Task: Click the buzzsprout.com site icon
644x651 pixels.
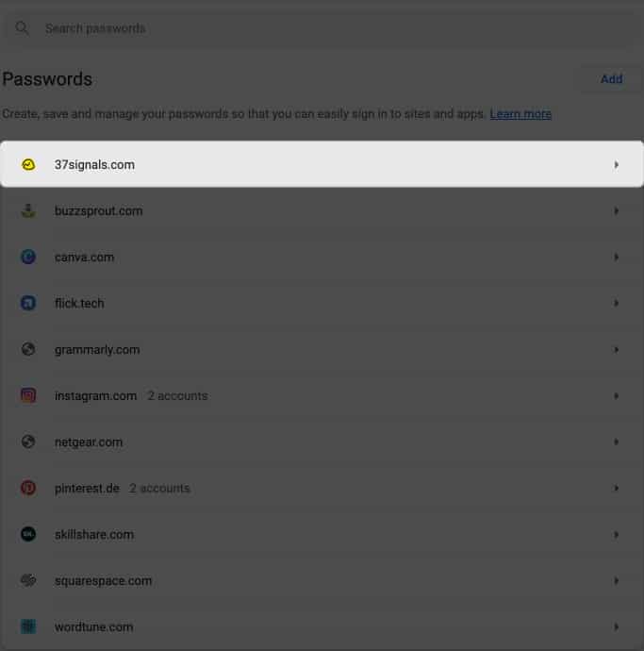Action: (28, 211)
